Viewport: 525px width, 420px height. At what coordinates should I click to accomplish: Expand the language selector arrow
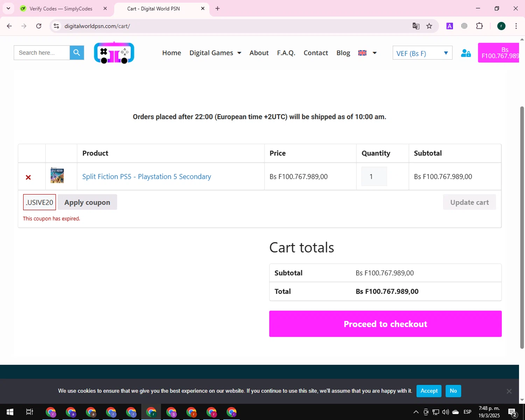coord(374,53)
